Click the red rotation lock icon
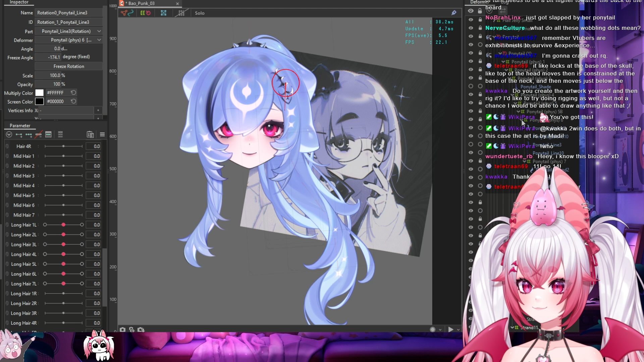Screen dimensions: 644x362 coord(148,13)
